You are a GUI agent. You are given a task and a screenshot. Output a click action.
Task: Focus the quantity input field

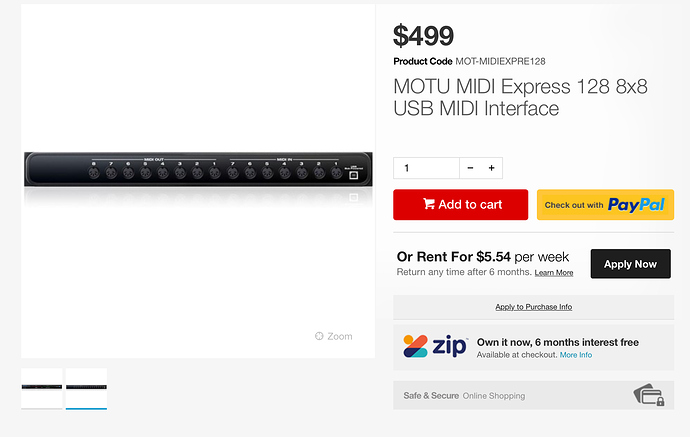426,168
